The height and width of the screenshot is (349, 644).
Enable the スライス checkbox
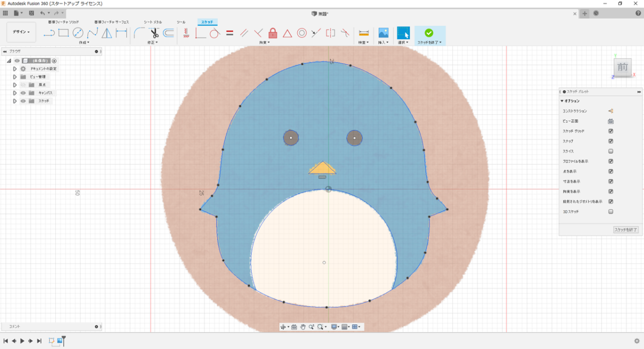pos(611,151)
